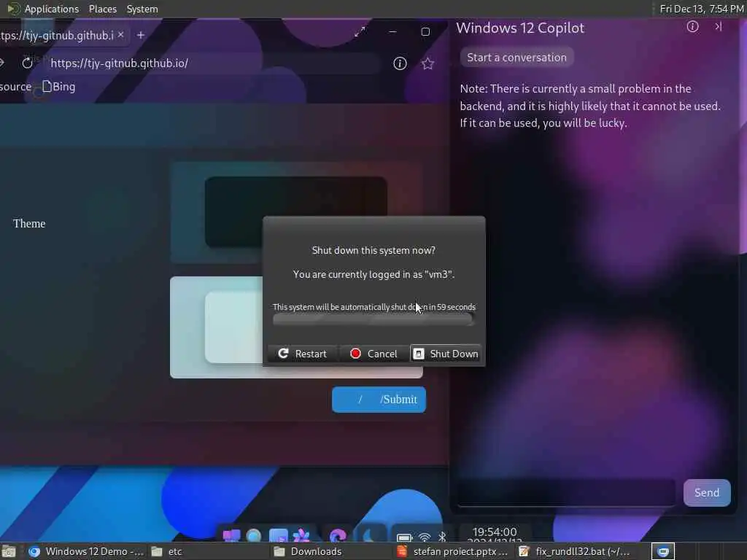
Task: Click the Submit button on the page
Action: point(379,400)
